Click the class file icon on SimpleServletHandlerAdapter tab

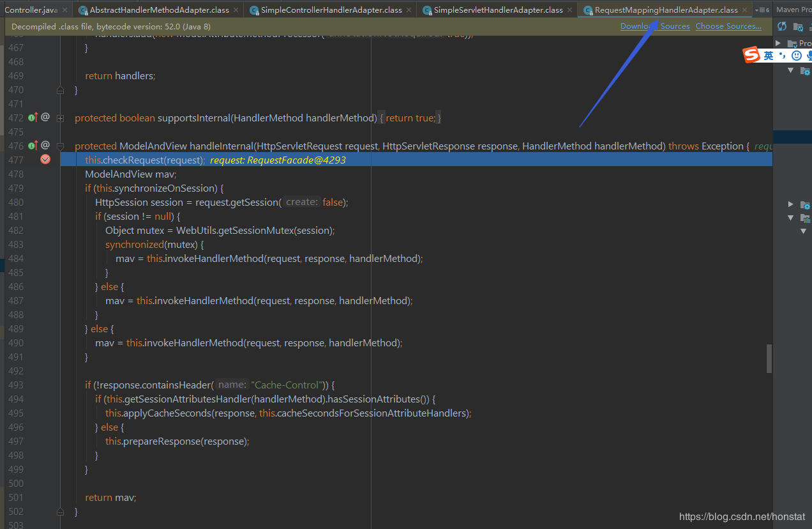(427, 10)
